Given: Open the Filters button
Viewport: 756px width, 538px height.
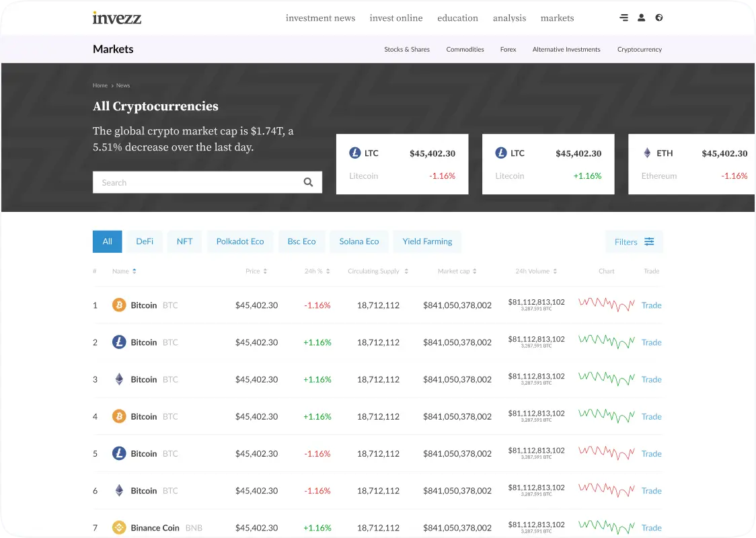Looking at the screenshot, I should 634,241.
